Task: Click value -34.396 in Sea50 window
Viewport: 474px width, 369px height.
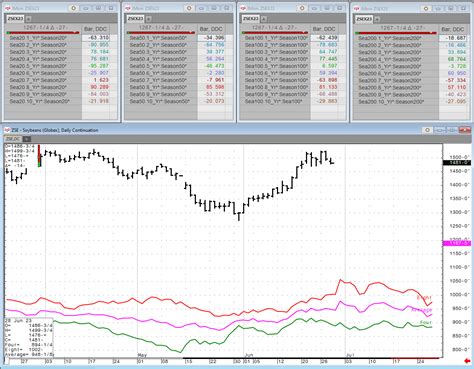Action: coord(215,38)
